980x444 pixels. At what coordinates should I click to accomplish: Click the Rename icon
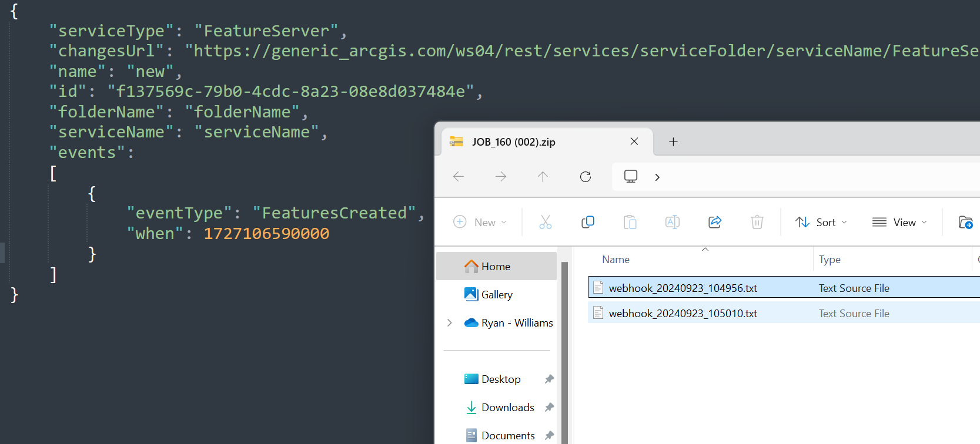coord(673,222)
